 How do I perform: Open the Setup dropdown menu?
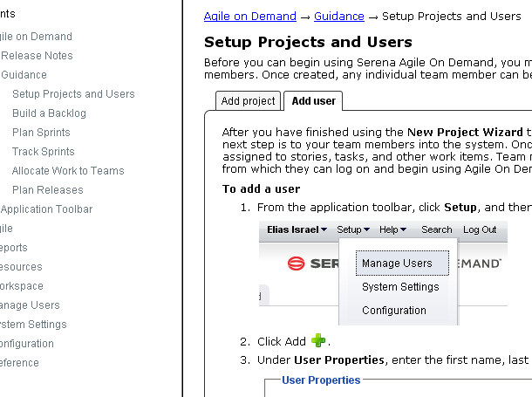point(353,229)
